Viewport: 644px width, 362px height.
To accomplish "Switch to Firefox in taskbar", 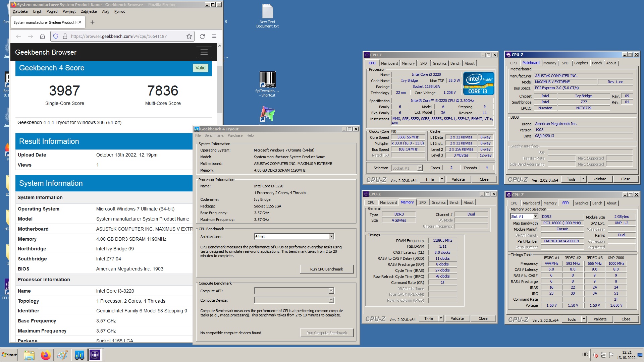I will tap(46, 355).
